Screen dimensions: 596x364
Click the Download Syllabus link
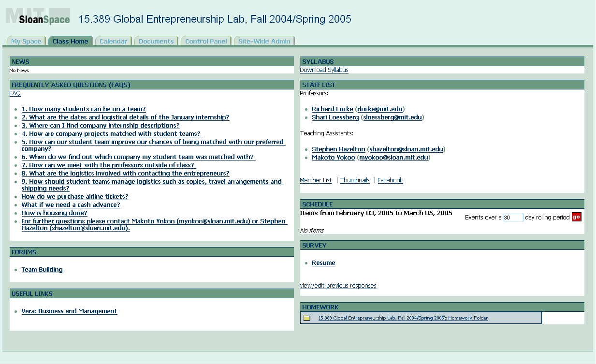pyautogui.click(x=324, y=70)
